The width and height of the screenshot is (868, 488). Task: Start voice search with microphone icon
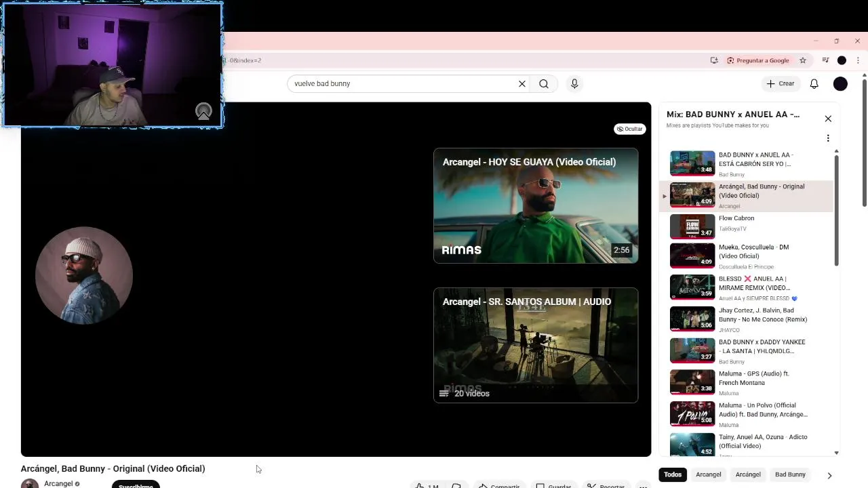pos(574,84)
